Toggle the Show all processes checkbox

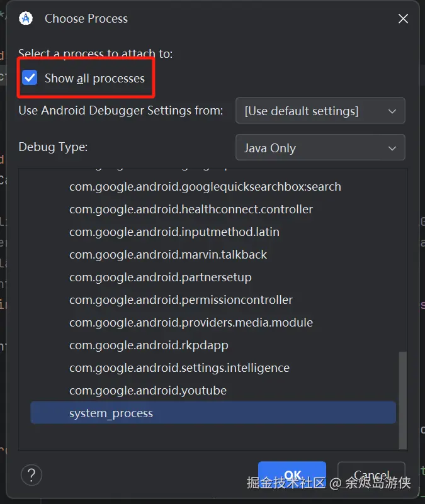tap(30, 78)
